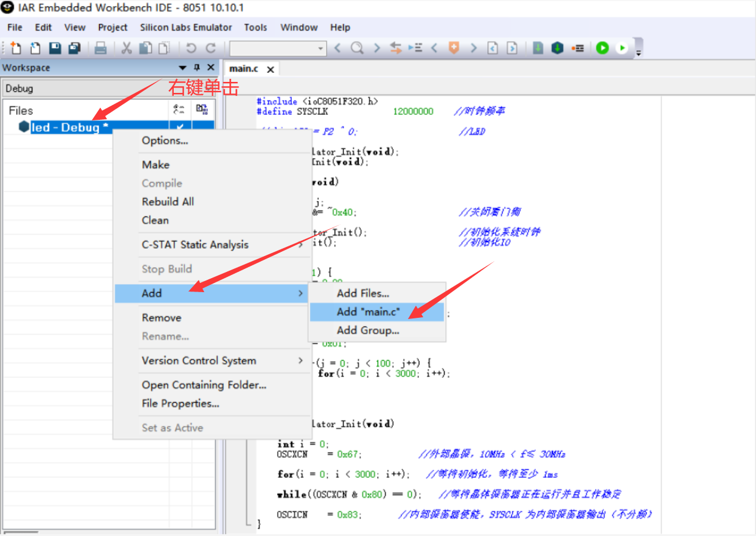Save all open files

(x=72, y=48)
